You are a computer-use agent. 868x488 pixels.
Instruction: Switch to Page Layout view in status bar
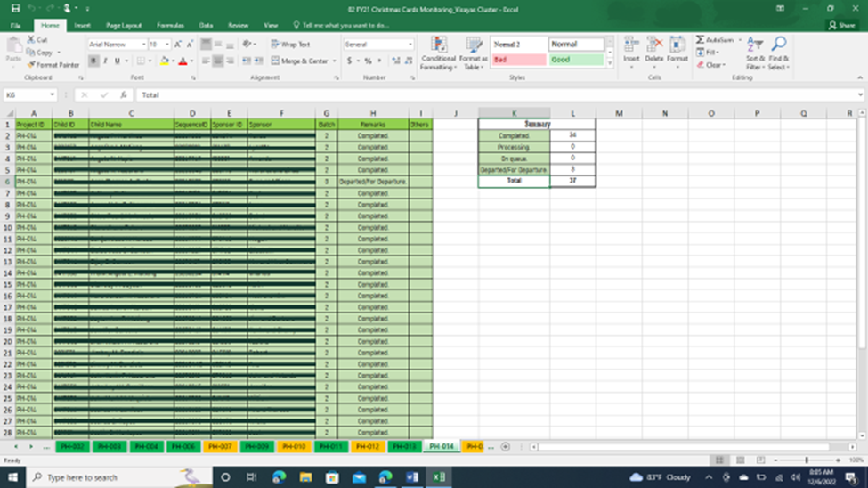[740, 460]
